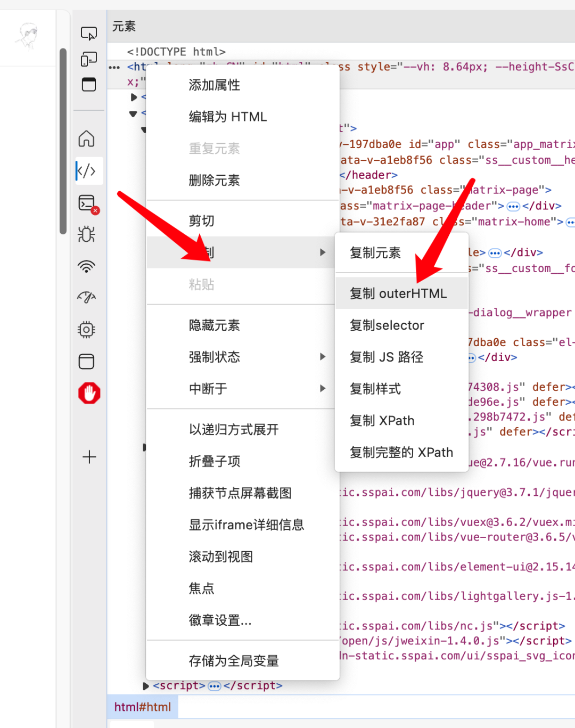The image size is (575, 728).
Task: Click the red stop-hand extension icon
Action: click(89, 394)
